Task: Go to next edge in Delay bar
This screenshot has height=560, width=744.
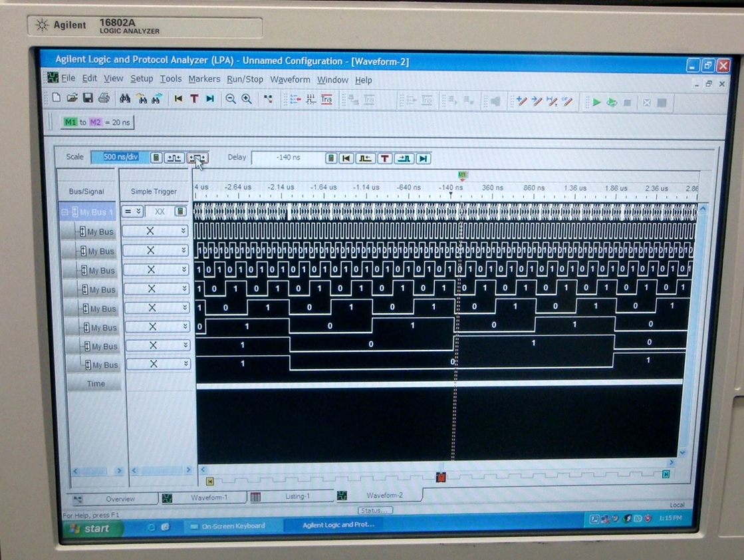Action: pyautogui.click(x=404, y=158)
